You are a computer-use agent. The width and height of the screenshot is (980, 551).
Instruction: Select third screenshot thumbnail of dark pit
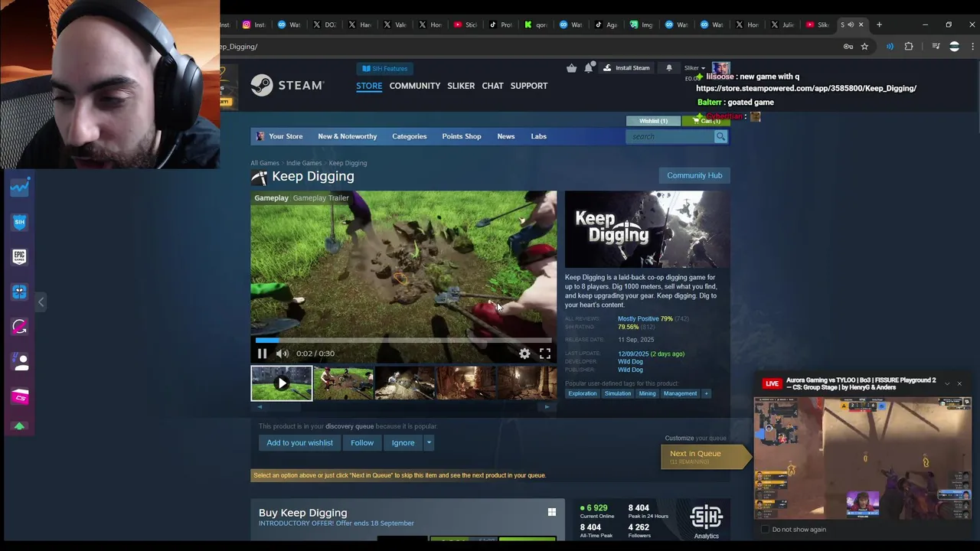tap(404, 383)
